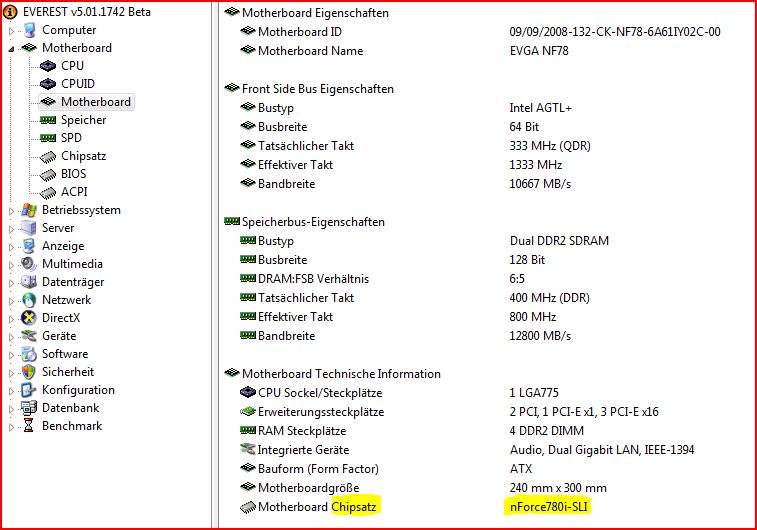Screen dimensions: 757x530
Task: Expand the Multimedia node arrow
Action: click(12, 265)
